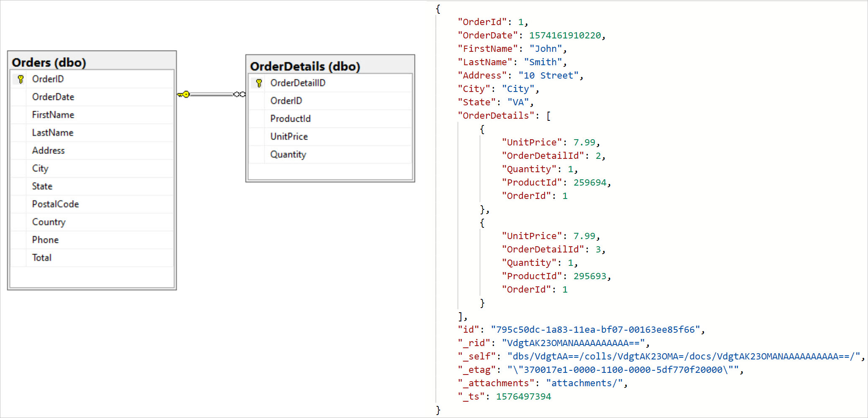The height and width of the screenshot is (418, 868).
Task: Click the primary key icon beside OrderDetailID
Action: tap(259, 83)
